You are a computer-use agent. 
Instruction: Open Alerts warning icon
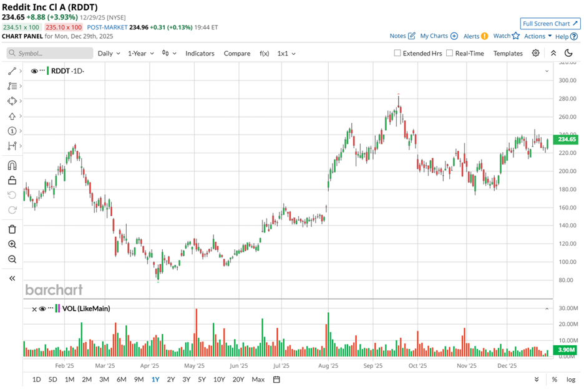coord(484,36)
